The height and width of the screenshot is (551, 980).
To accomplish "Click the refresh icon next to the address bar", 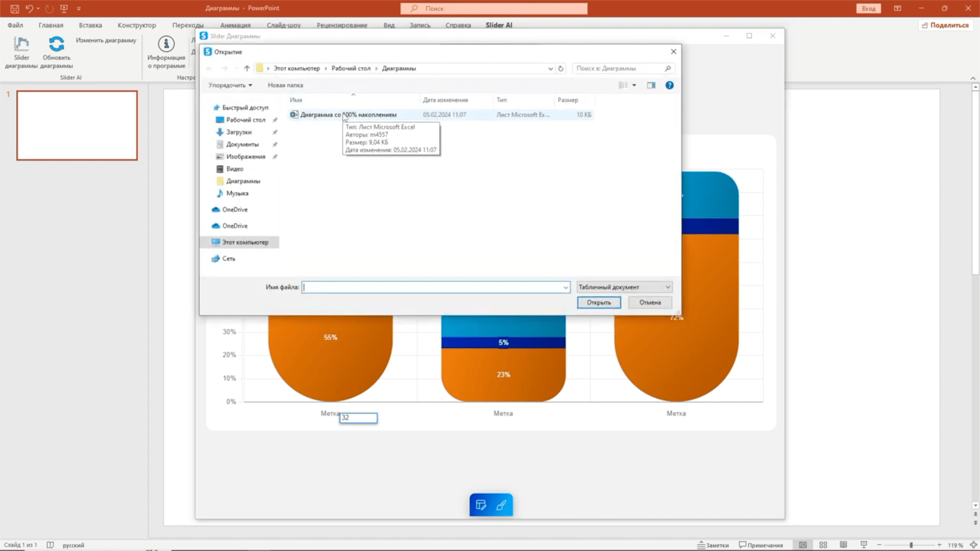I will 561,68.
